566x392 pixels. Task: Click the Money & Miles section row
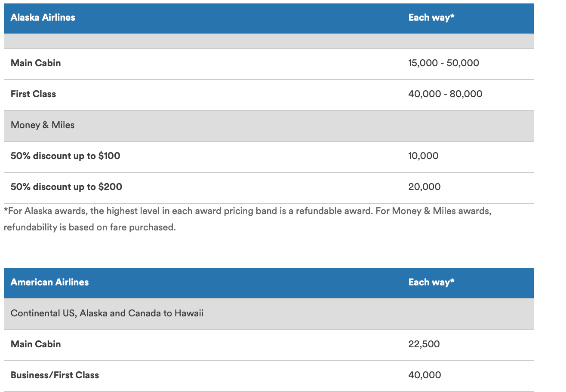coord(43,125)
